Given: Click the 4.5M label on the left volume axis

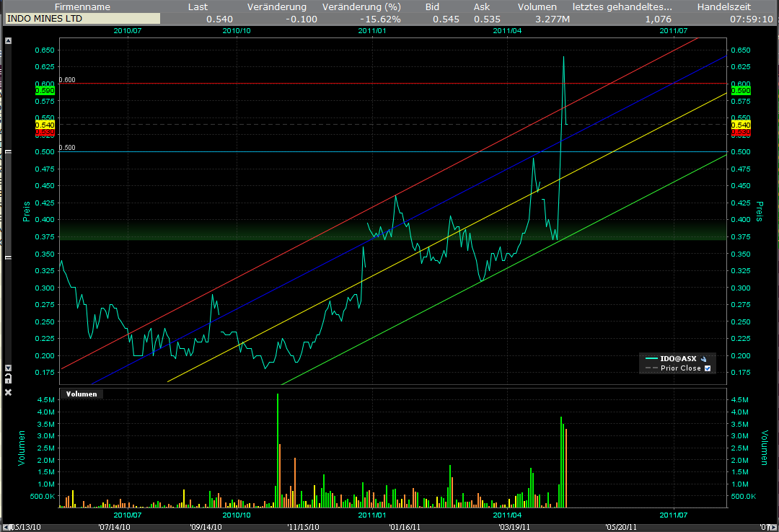Looking at the screenshot, I should tap(45, 400).
